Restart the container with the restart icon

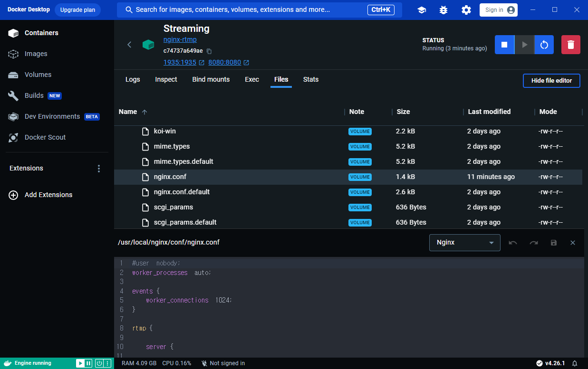pyautogui.click(x=544, y=45)
